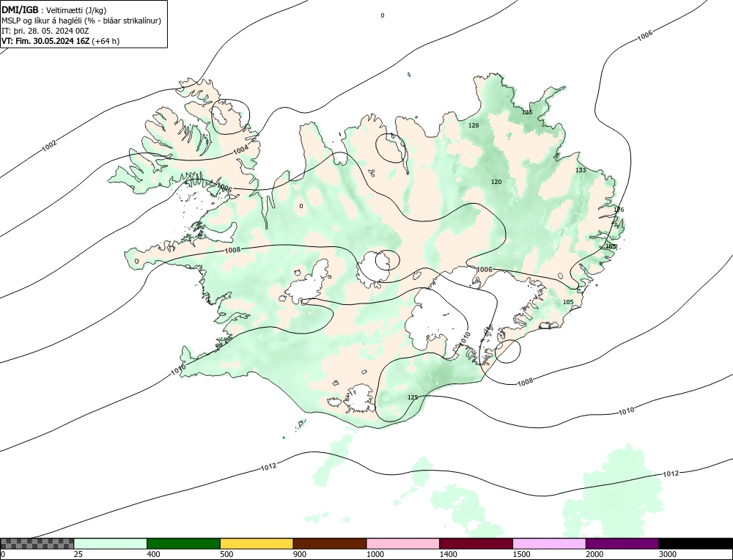
Task: Click the legend tick label '3000'
Action: [668, 554]
